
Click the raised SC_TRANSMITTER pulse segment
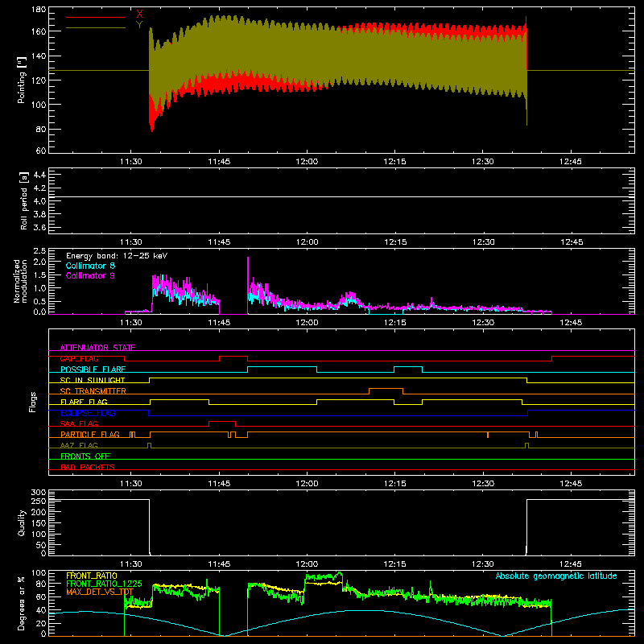point(386,389)
